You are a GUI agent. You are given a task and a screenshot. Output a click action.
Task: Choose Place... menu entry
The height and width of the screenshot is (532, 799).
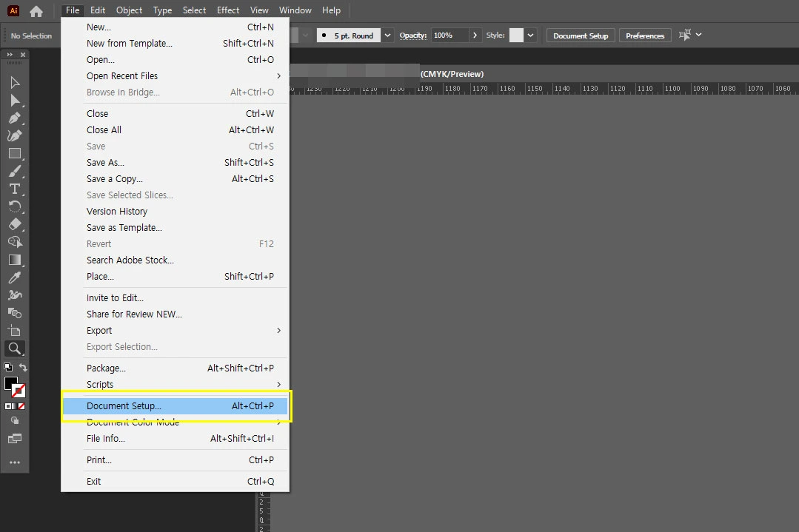click(x=175, y=277)
